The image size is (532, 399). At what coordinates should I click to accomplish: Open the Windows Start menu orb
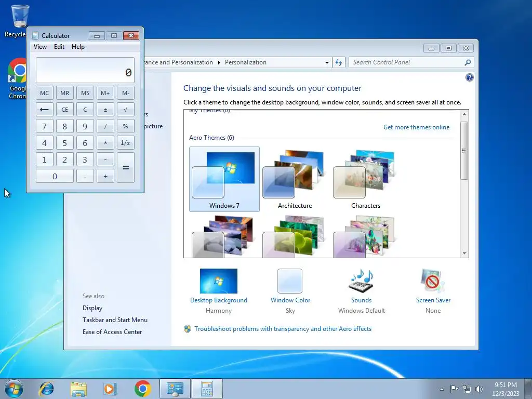[14, 389]
